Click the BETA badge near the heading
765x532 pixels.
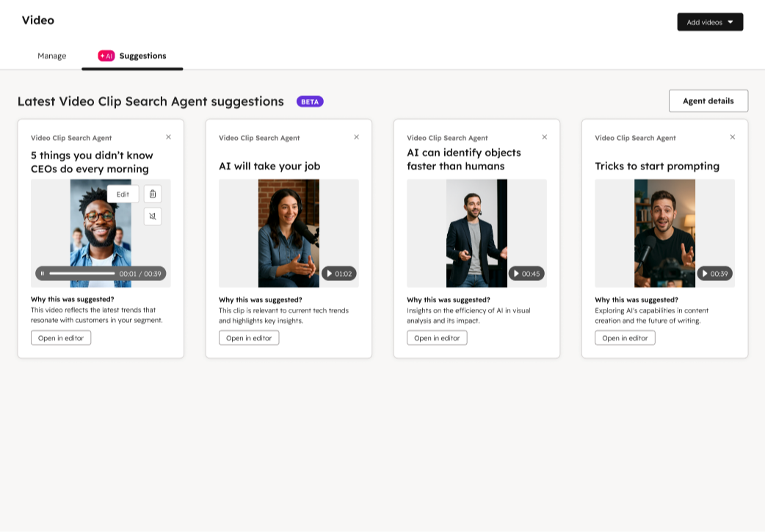point(310,101)
